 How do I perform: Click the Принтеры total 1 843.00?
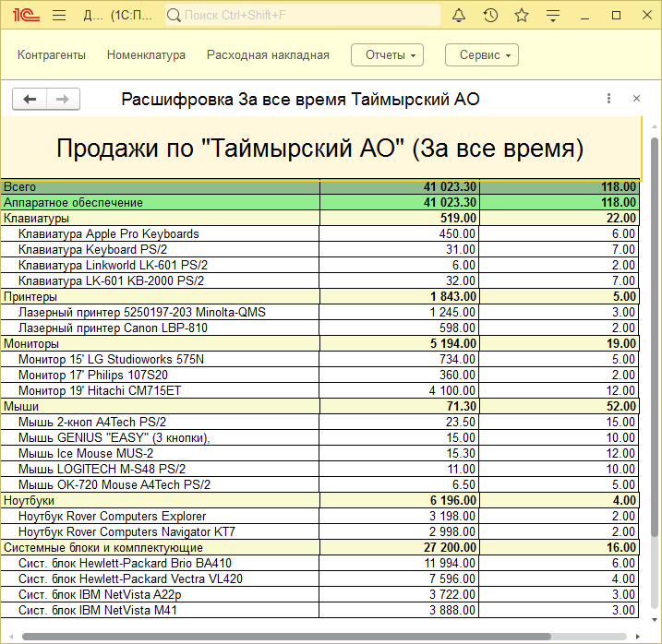[x=453, y=296]
